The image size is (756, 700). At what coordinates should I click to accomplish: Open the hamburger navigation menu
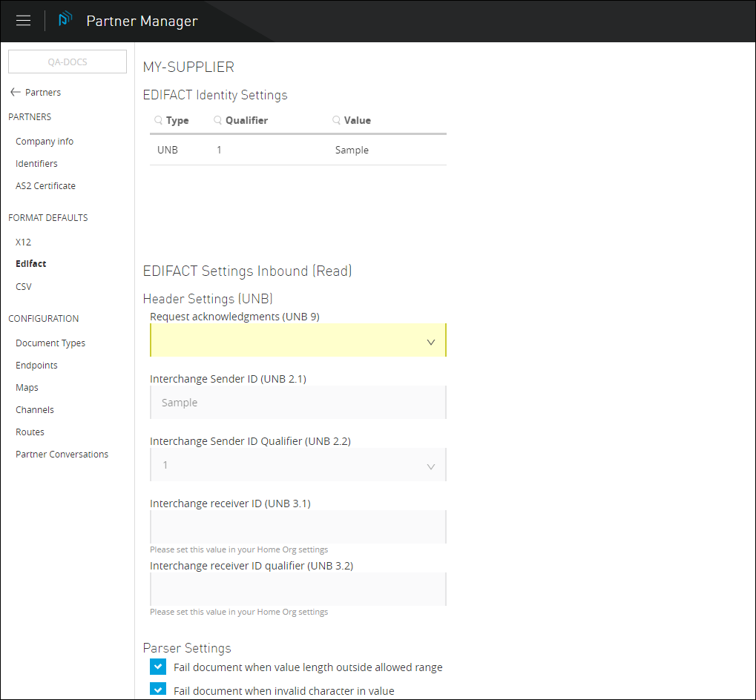pos(24,21)
